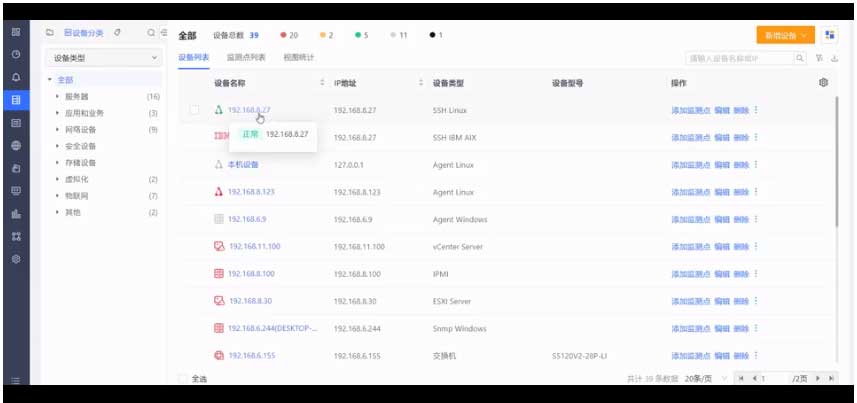Open the settings gear in the left sidebar

[16, 259]
